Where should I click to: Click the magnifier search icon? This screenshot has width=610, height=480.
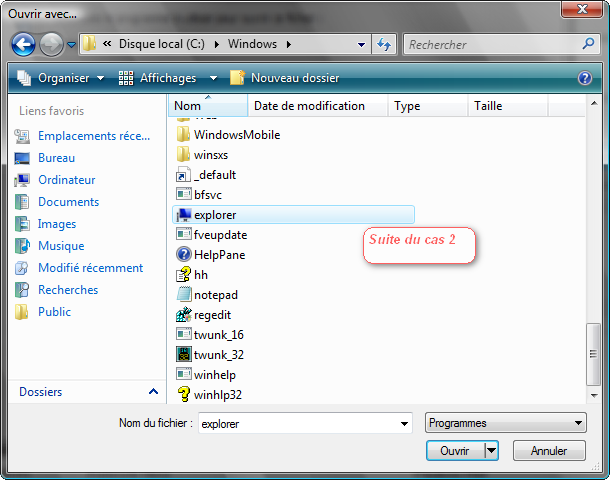tap(588, 44)
